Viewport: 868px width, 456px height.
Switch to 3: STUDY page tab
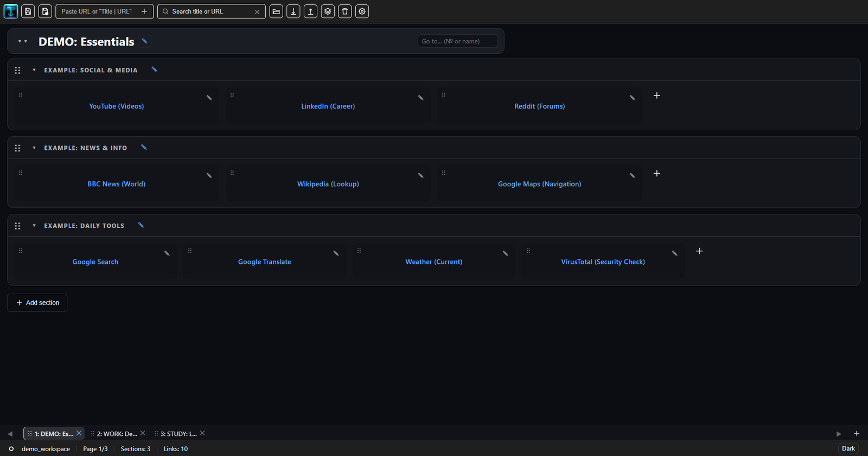click(x=178, y=434)
